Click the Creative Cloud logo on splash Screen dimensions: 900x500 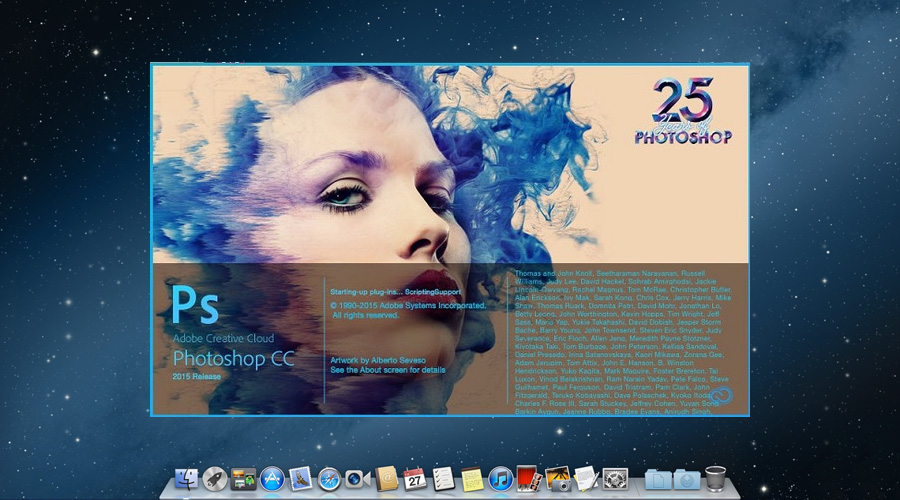click(x=720, y=396)
